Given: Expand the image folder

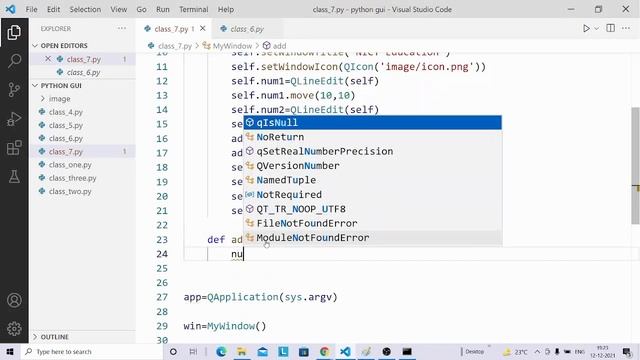Looking at the screenshot, I should pos(83,98).
